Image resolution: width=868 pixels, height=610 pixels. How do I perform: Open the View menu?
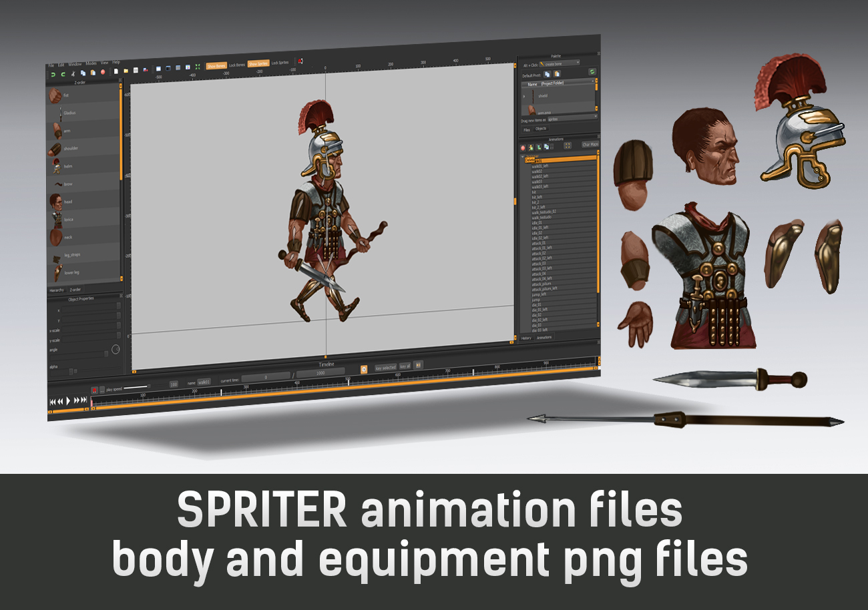pyautogui.click(x=104, y=63)
